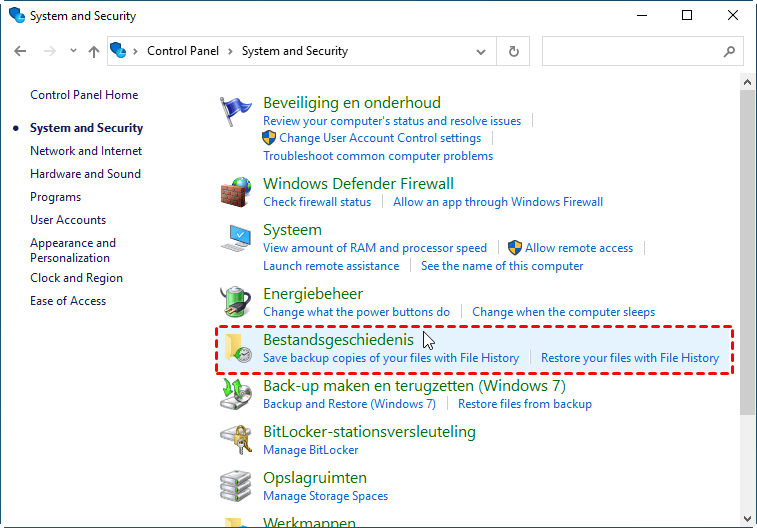Image resolution: width=757 pixels, height=528 pixels.
Task: Select Hardware and Sound category
Action: pos(85,174)
